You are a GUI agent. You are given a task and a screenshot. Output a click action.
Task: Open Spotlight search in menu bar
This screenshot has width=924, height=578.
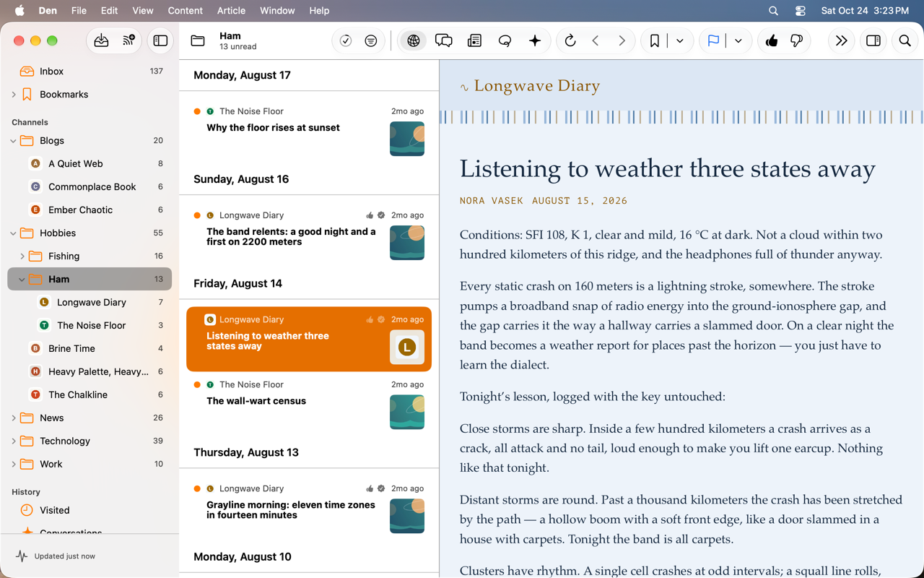773,11
